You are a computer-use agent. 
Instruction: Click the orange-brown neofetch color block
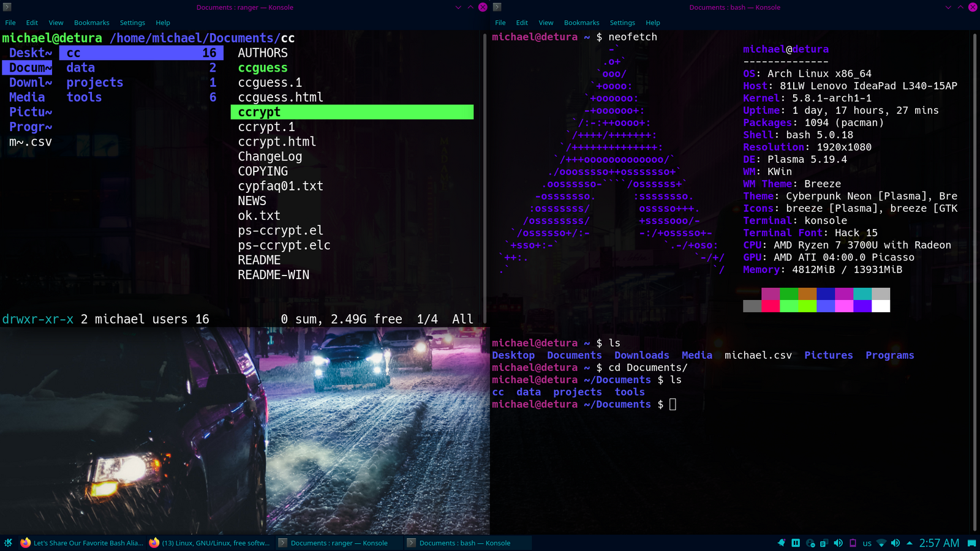click(x=807, y=294)
